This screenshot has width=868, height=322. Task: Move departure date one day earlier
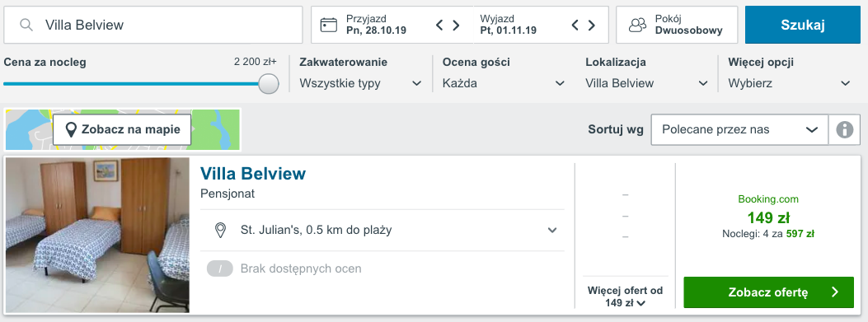(575, 25)
